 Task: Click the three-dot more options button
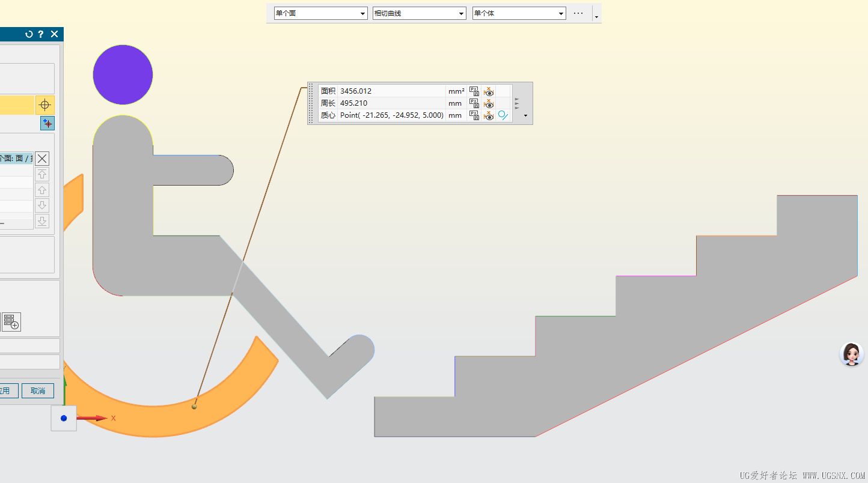coord(579,13)
